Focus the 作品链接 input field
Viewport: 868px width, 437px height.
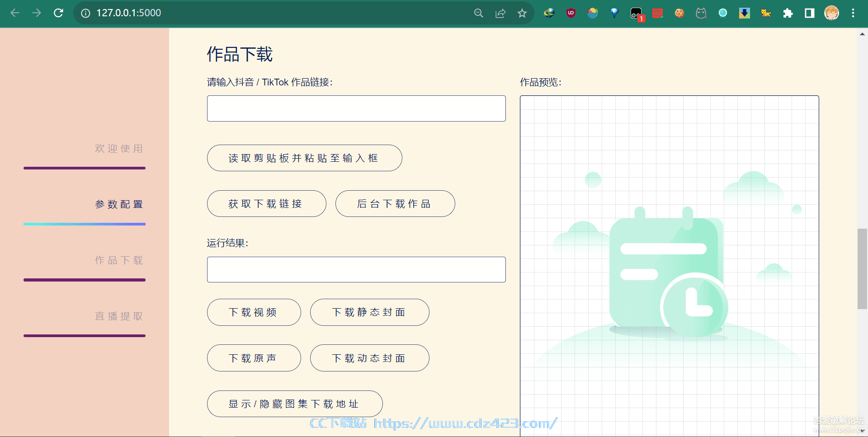click(x=356, y=108)
